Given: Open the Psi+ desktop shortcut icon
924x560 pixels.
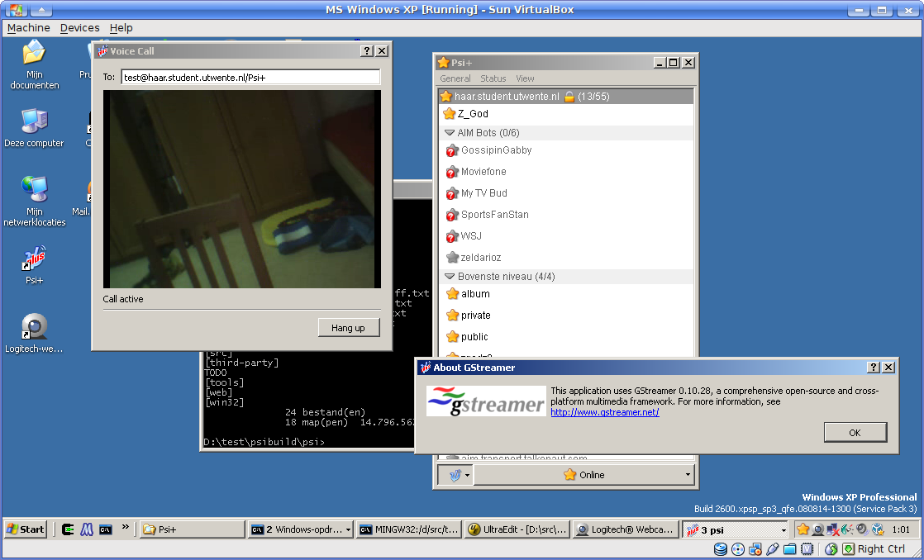Looking at the screenshot, I should 34,261.
